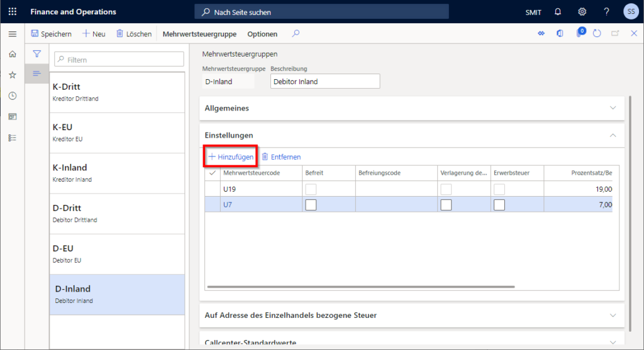Click the SMIT company selector

pos(533,13)
